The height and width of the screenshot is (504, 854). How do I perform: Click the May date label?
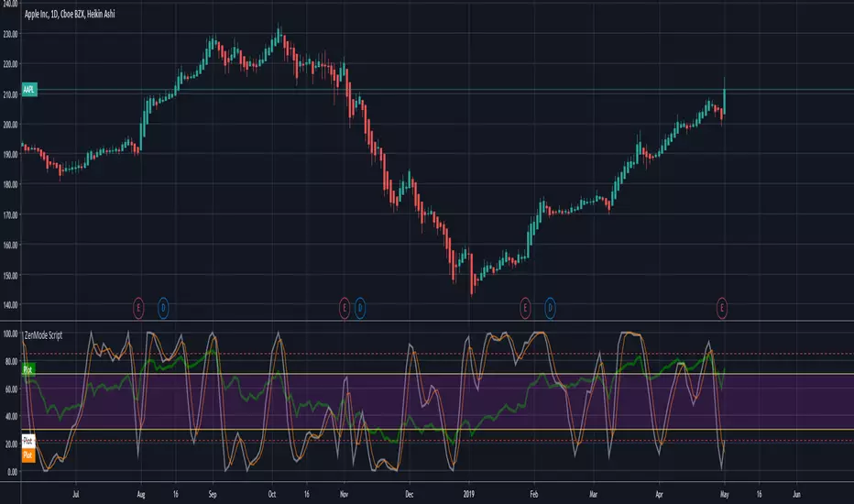(724, 494)
